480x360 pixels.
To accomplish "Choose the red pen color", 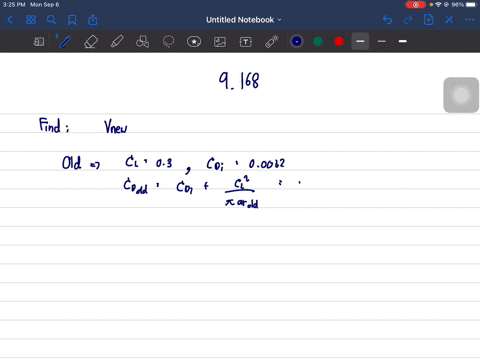I will [x=339, y=41].
